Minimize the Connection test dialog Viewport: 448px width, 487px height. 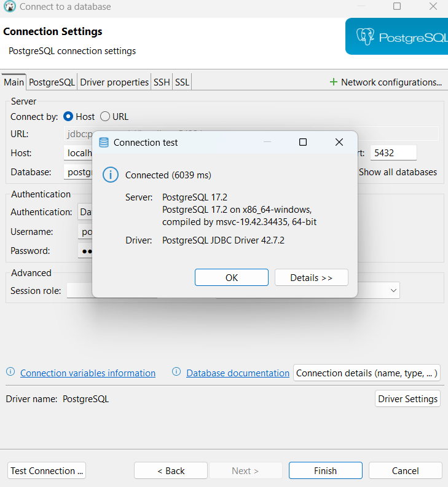click(x=267, y=142)
